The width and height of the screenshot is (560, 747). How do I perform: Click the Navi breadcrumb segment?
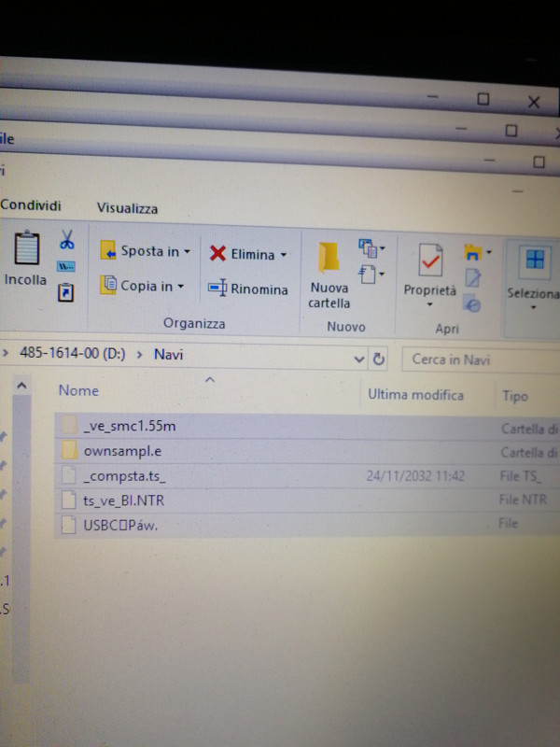coord(168,355)
